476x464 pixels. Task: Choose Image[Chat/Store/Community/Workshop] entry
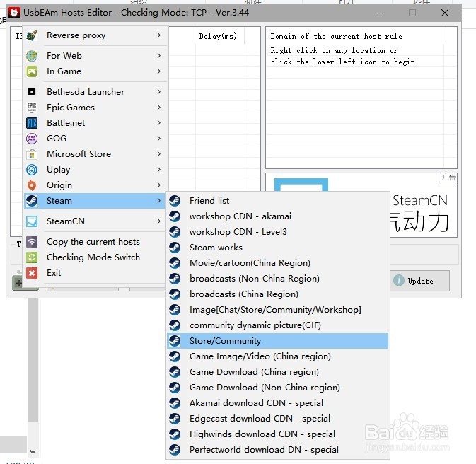277,310
